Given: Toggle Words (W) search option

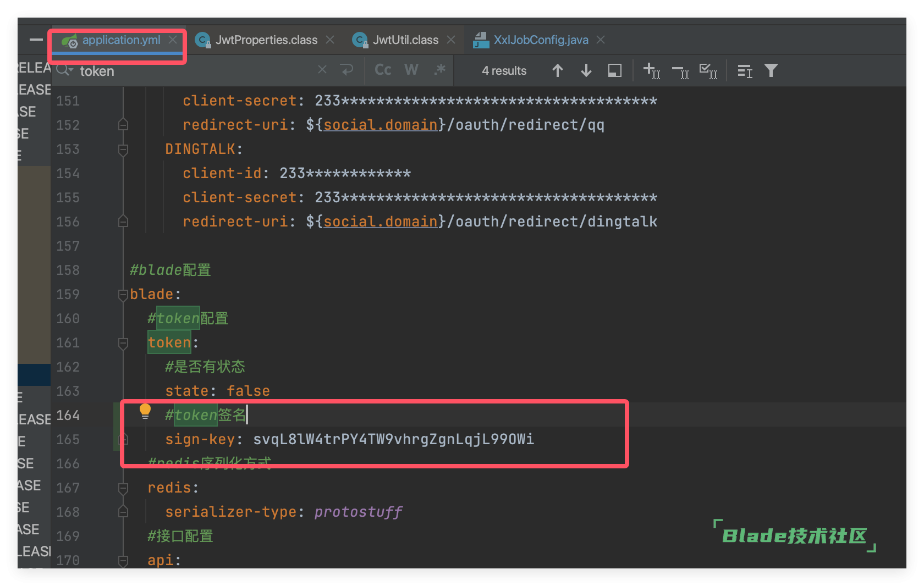Looking at the screenshot, I should pos(411,70).
